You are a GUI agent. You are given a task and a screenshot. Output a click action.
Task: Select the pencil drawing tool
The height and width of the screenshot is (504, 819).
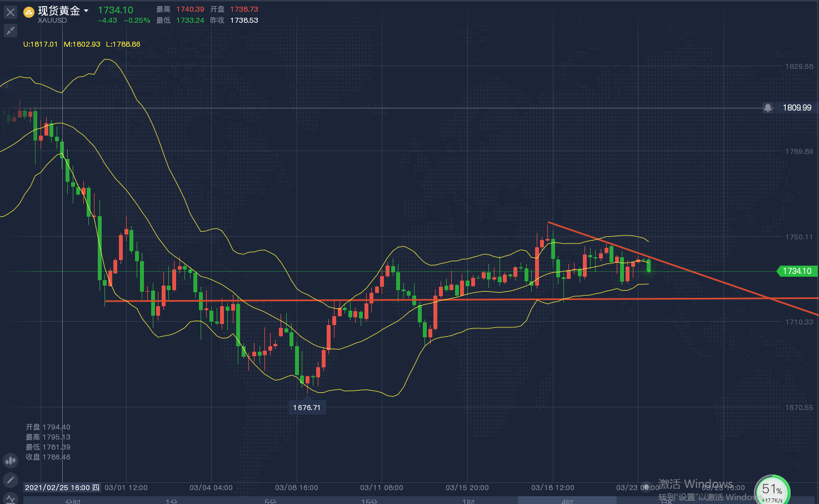[x=11, y=480]
